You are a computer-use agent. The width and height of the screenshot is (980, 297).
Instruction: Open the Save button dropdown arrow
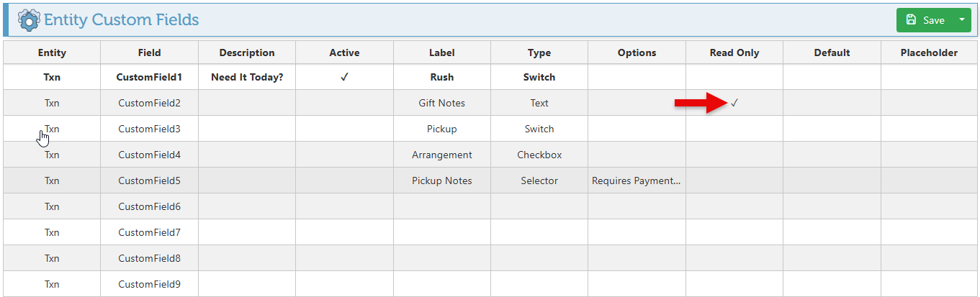(961, 20)
